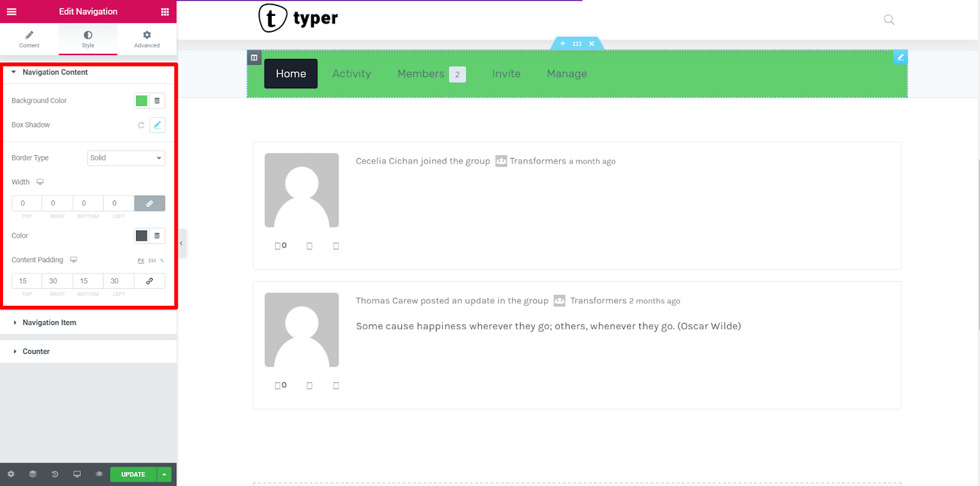Toggle linked values for Content Padding

149,281
